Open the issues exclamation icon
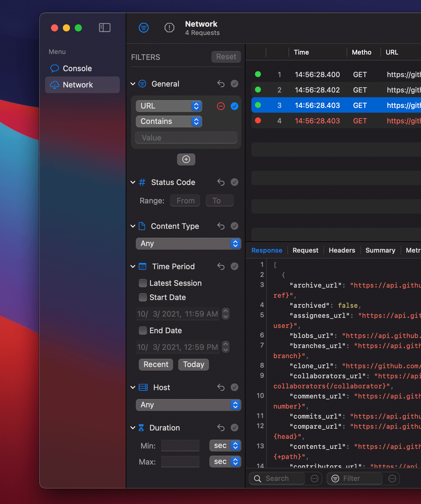 tap(169, 28)
